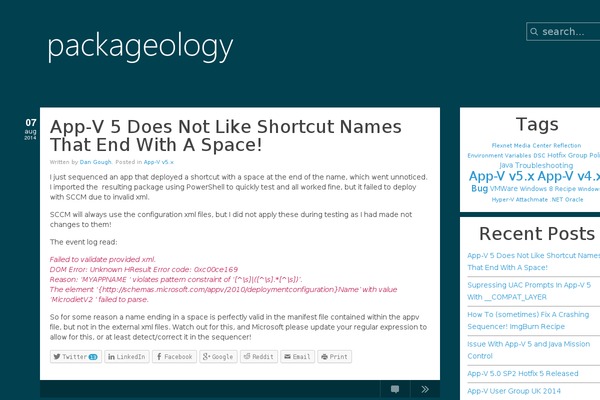Share the post on Facebook

pos(174,356)
